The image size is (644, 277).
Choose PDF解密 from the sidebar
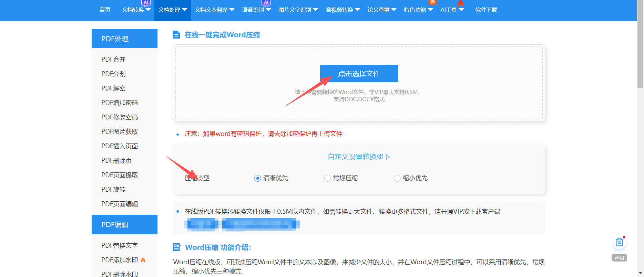pyautogui.click(x=113, y=88)
